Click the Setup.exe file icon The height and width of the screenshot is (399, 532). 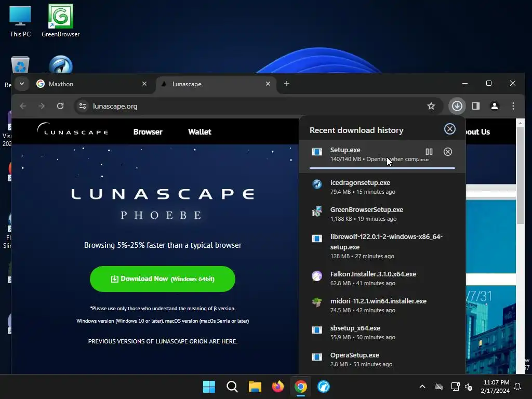(317, 152)
